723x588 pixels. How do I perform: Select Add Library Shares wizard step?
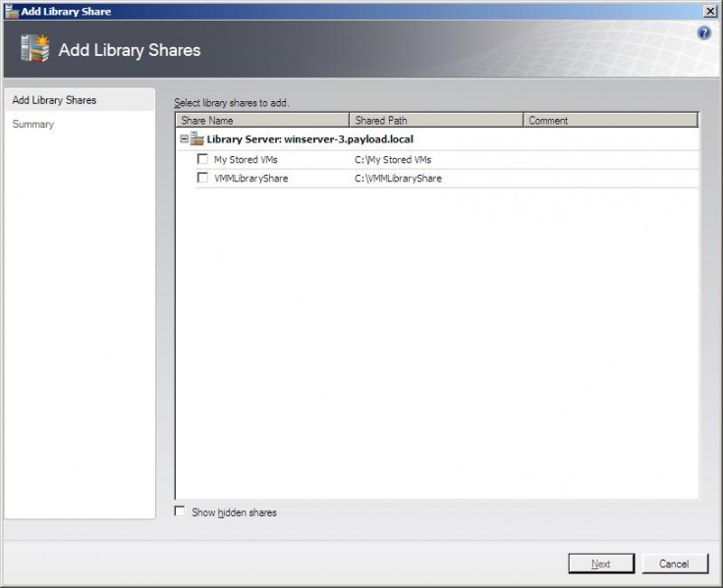(x=54, y=100)
